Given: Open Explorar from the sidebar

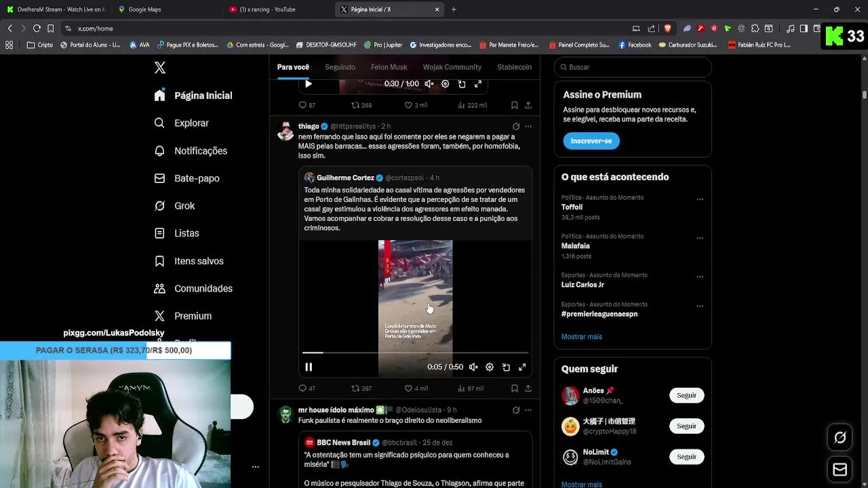Looking at the screenshot, I should pyautogui.click(x=181, y=123).
